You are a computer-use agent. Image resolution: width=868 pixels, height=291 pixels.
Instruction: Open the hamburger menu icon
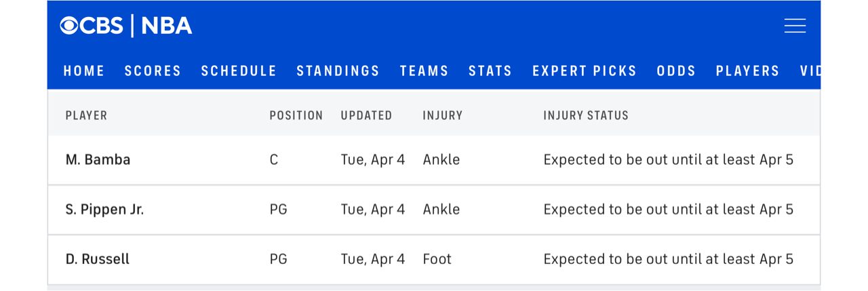click(795, 26)
